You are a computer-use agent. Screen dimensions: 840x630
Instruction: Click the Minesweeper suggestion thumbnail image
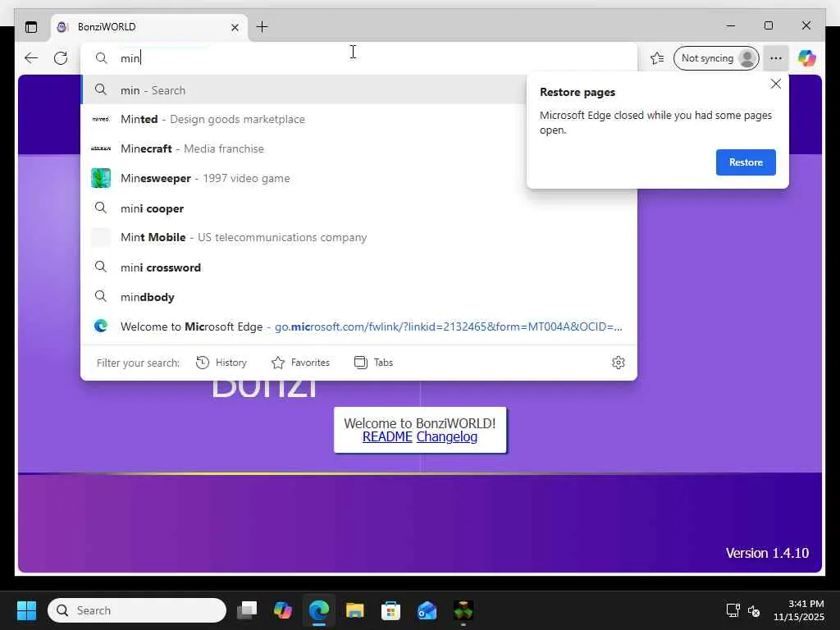coord(101,178)
